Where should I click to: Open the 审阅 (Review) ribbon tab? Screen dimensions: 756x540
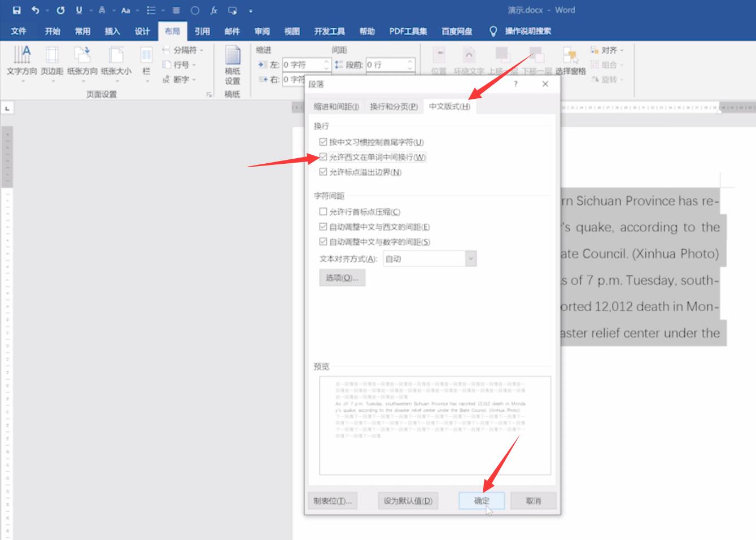click(262, 31)
